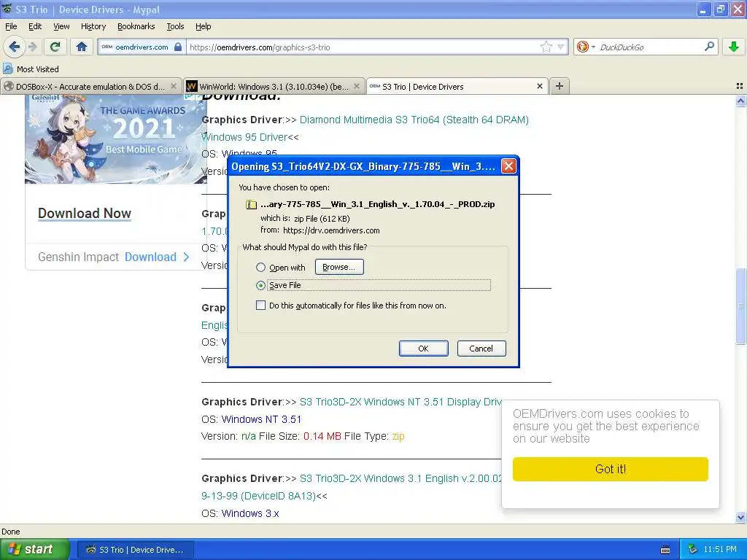Go back using the back arrow button
Viewport: 747px width, 560px height.
click(14, 47)
